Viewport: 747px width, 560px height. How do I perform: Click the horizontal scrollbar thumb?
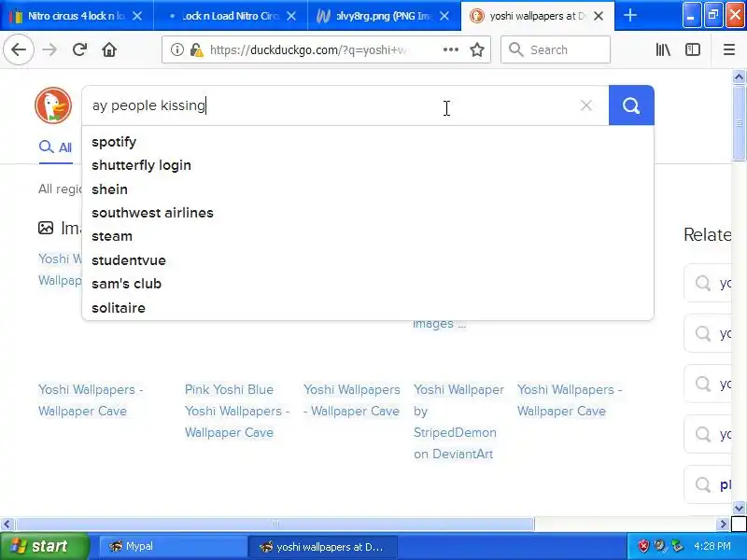[275, 524]
